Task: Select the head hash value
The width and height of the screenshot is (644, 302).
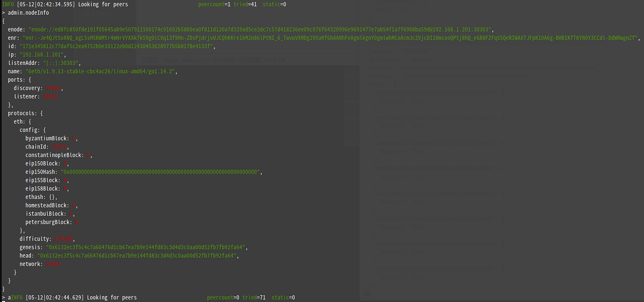Action: (136, 256)
